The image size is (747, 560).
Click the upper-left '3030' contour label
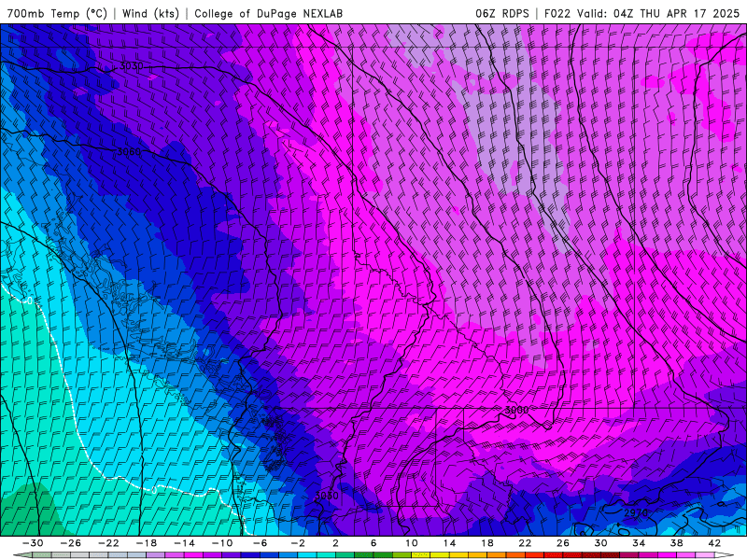click(x=130, y=66)
